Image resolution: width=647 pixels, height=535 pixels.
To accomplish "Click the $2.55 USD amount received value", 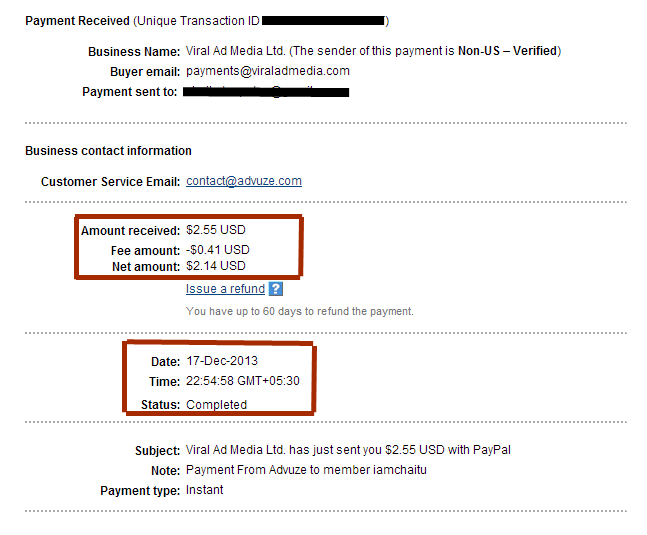I will pyautogui.click(x=215, y=230).
